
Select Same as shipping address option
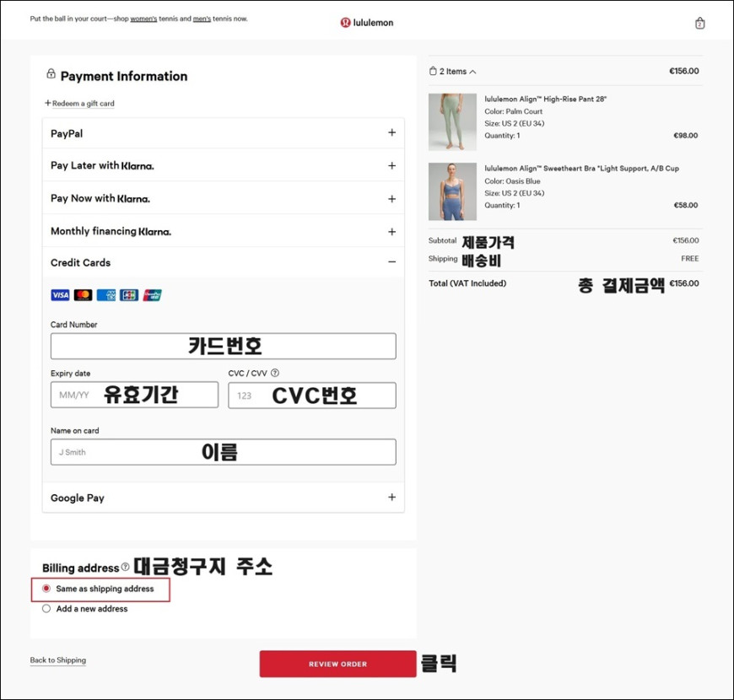(x=46, y=589)
